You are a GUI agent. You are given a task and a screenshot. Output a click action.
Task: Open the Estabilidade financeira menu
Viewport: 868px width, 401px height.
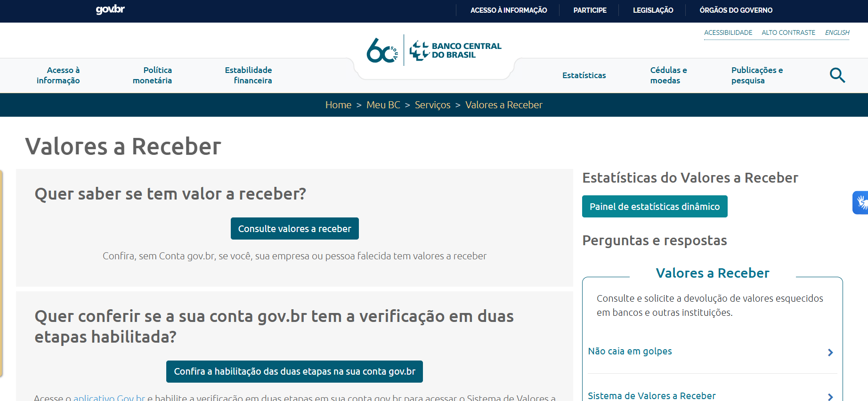coord(248,75)
